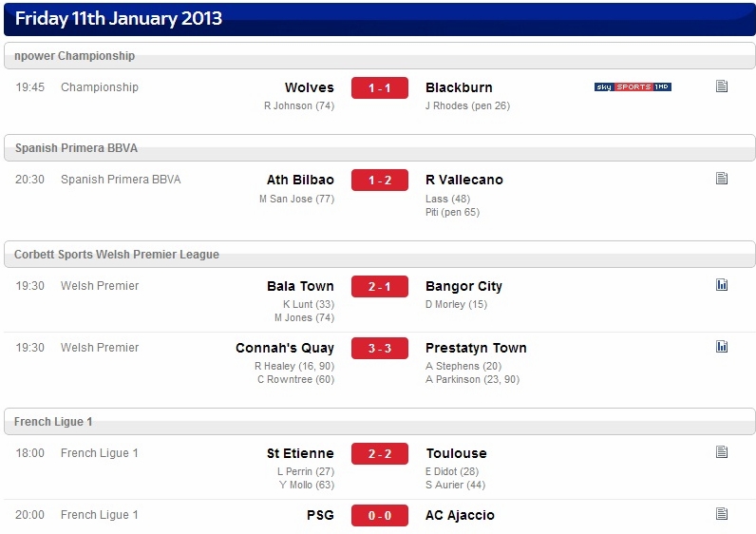Click the Sky Sports 1HD channel logo
756x534 pixels.
633,86
